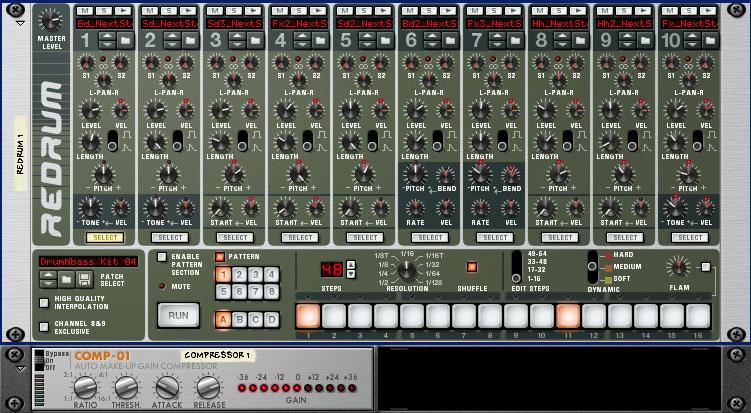Enable High Quality Interpolation checkbox
This screenshot has width=751, height=413.
click(x=44, y=302)
